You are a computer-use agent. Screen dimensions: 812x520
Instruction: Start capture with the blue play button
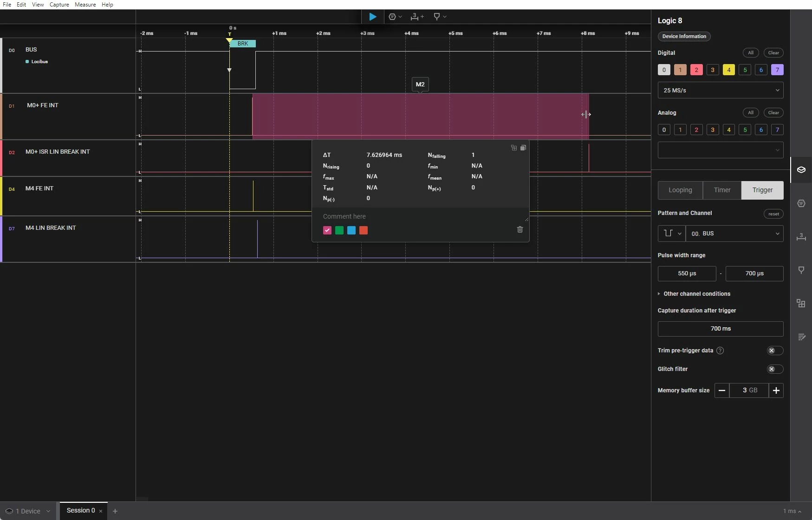pos(372,17)
